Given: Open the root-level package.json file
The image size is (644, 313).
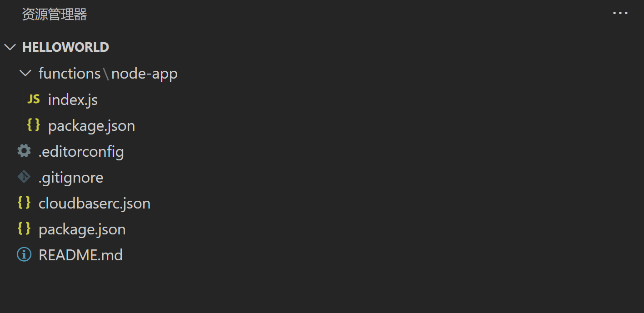Looking at the screenshot, I should pyautogui.click(x=82, y=229).
